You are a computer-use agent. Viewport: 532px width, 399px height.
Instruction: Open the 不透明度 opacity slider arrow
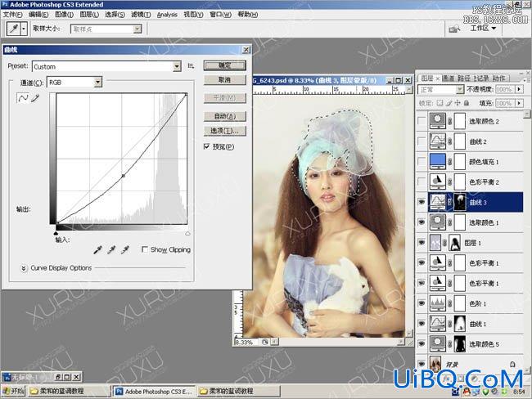(519, 89)
